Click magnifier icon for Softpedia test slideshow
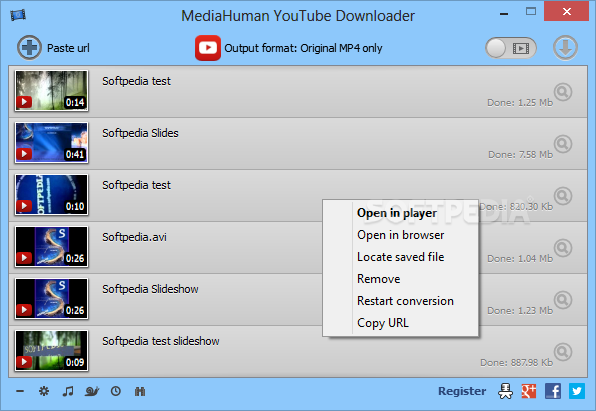Viewport: 596px width, 411px height. click(x=563, y=352)
